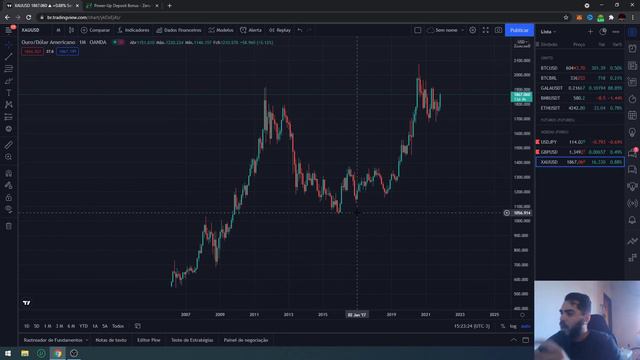
Task: Take a chart snapshot with camera icon
Action: [x=498, y=30]
